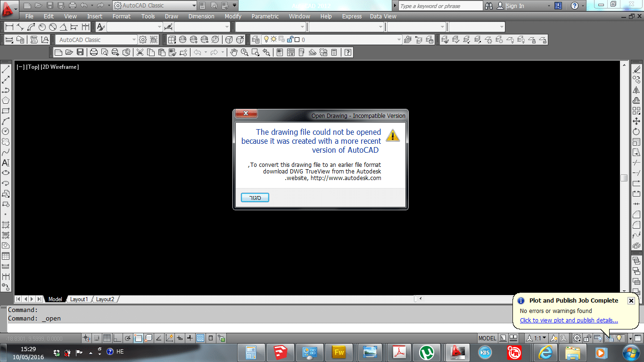Click the Sign In button
The height and width of the screenshot is (362, 644).
(515, 6)
